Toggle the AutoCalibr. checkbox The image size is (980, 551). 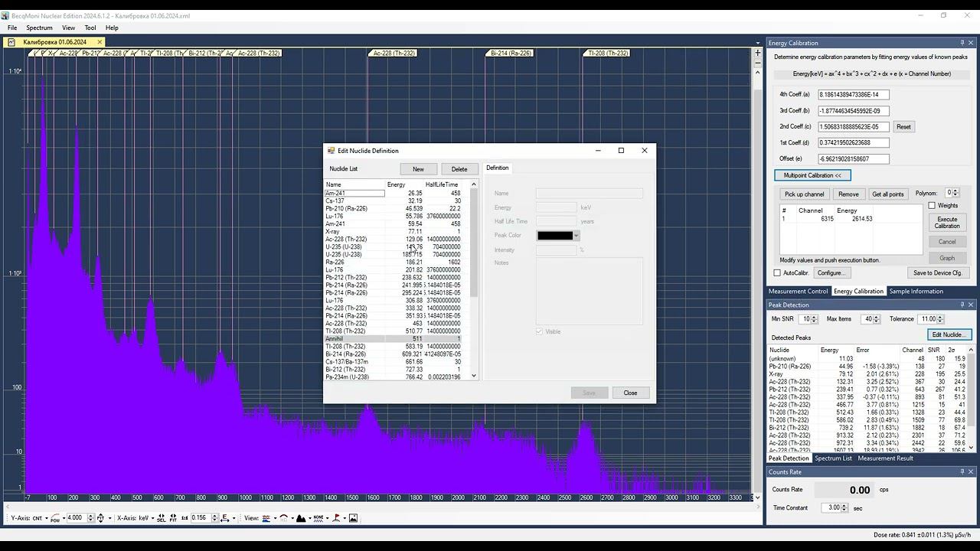[777, 272]
